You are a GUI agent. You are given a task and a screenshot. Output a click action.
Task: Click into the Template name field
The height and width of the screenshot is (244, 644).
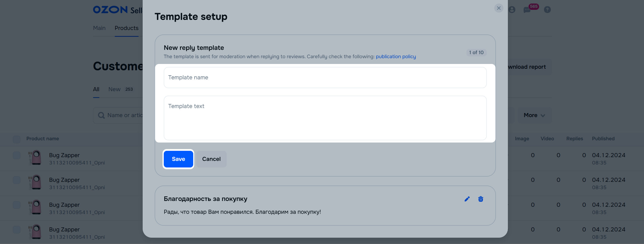(x=325, y=78)
